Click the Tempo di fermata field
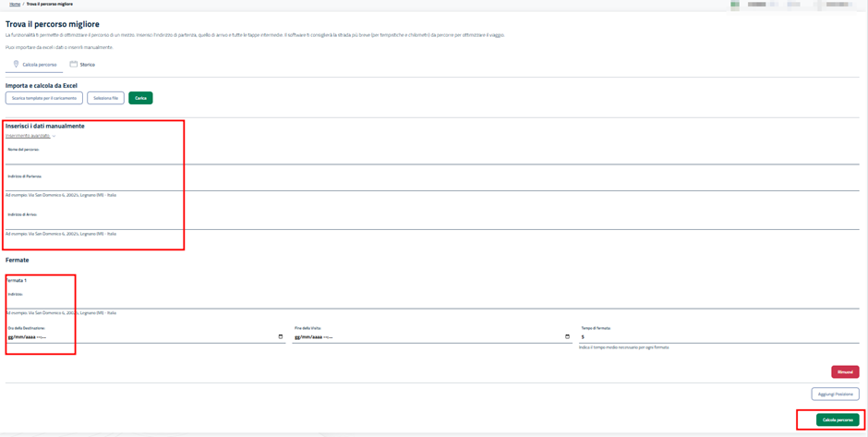 pos(718,337)
